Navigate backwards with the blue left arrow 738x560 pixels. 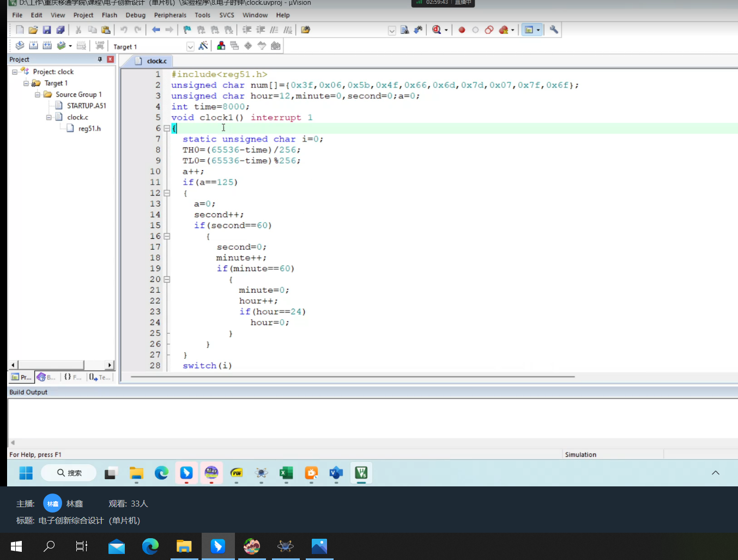[x=156, y=30]
